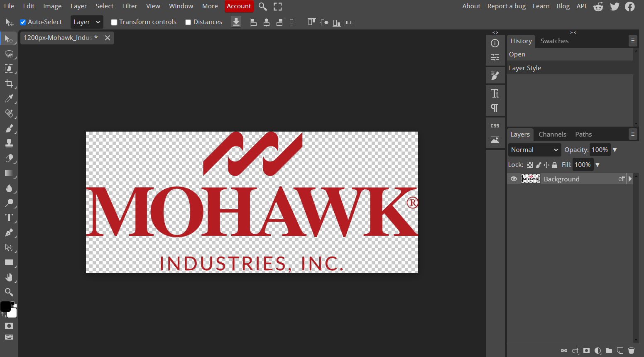Image resolution: width=644 pixels, height=357 pixels.
Task: Collapse the right panels with arrows
Action: click(x=573, y=32)
